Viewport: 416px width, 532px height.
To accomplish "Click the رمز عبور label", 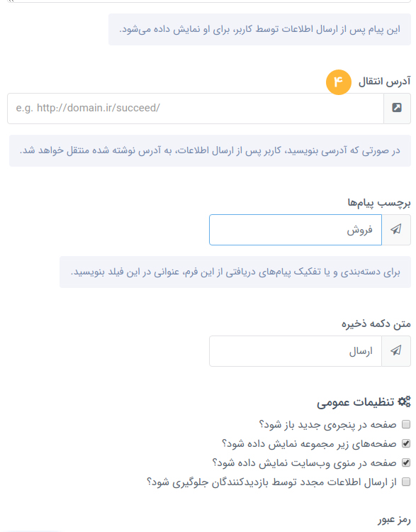I will 394,519.
